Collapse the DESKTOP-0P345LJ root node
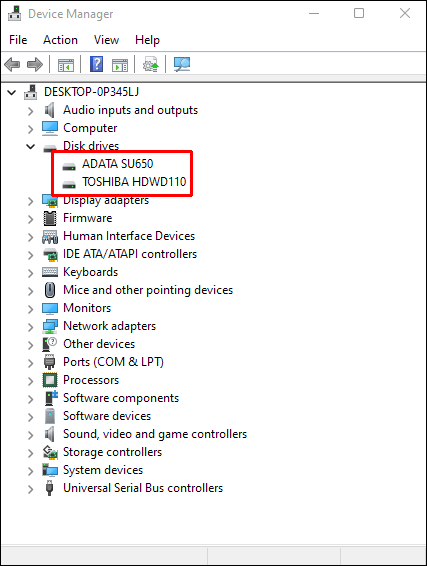Image resolution: width=427 pixels, height=566 pixels. click(x=12, y=93)
